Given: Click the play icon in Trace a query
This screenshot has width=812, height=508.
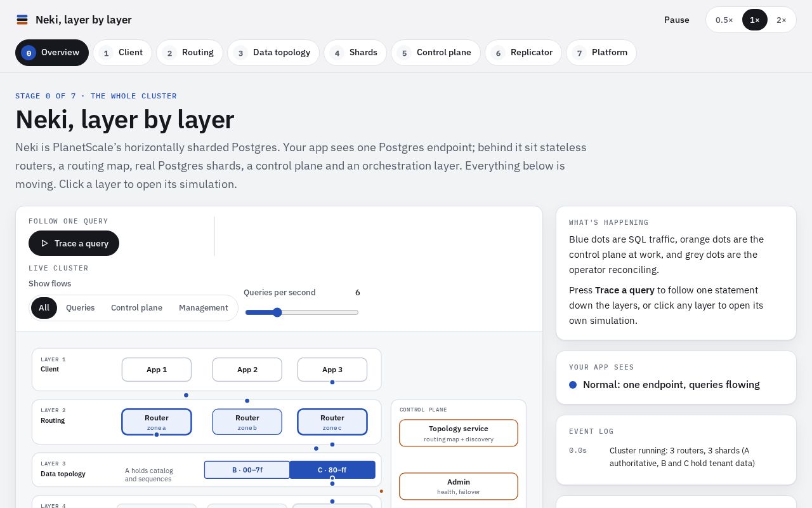Looking at the screenshot, I should [x=44, y=243].
